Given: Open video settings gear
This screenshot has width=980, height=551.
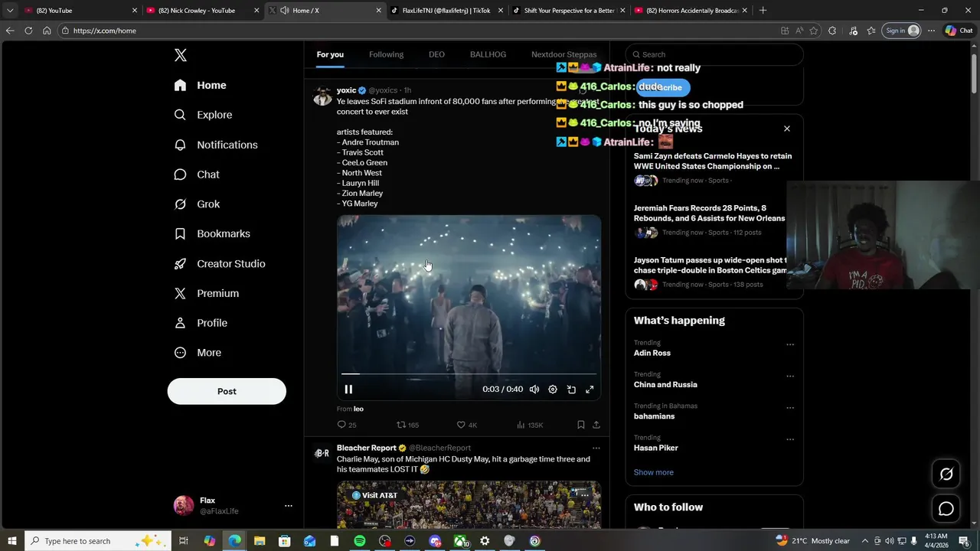Looking at the screenshot, I should click(553, 390).
